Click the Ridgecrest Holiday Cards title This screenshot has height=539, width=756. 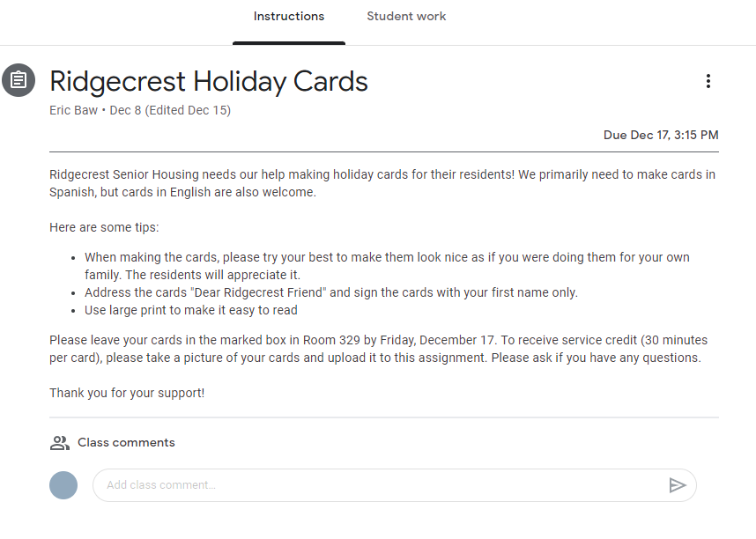(209, 82)
